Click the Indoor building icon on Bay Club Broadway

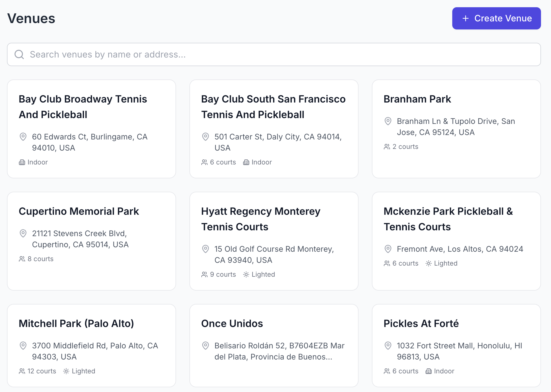[x=22, y=162]
